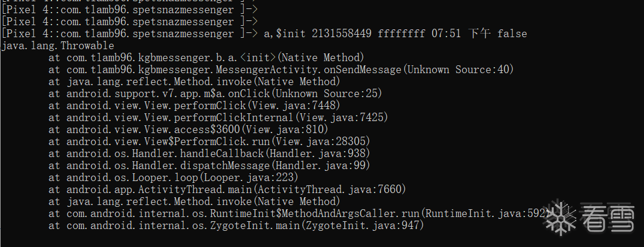Click the ZygoteInit.main stack line
The height and width of the screenshot is (247, 644).
click(x=236, y=225)
